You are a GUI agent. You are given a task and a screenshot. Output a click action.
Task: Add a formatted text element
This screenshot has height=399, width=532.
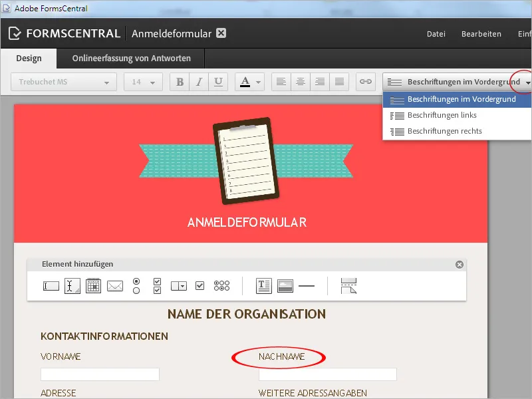click(x=263, y=286)
